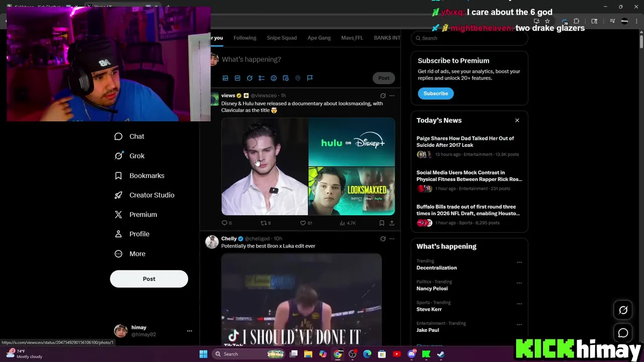This screenshot has height=362, width=644.
Task: Open the More sidebar menu
Action: (130, 254)
